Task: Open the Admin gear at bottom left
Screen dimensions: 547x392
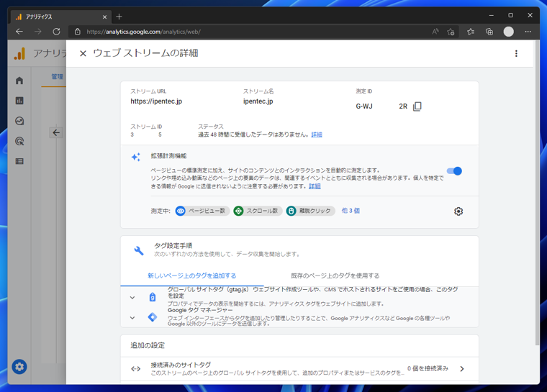Action: [x=19, y=366]
